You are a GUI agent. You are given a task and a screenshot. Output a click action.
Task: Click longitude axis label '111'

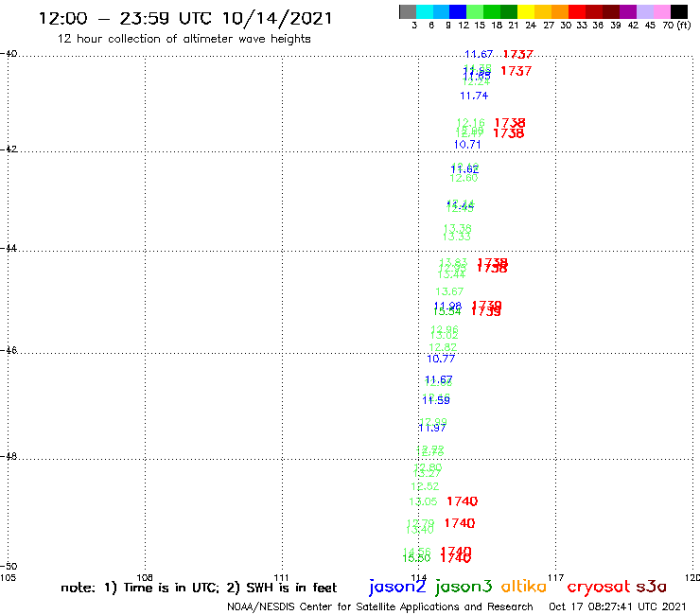pyautogui.click(x=281, y=577)
